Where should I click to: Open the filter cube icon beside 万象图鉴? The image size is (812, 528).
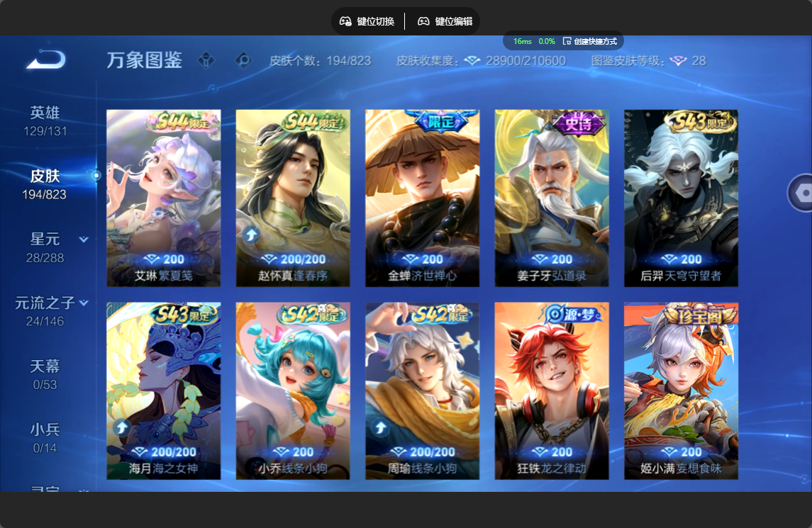206,60
